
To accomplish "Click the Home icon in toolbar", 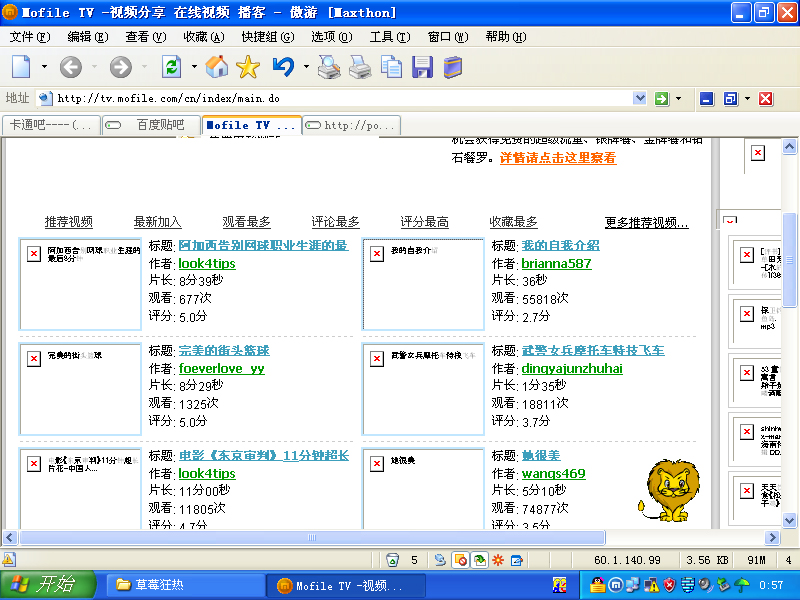I will pyautogui.click(x=217, y=67).
